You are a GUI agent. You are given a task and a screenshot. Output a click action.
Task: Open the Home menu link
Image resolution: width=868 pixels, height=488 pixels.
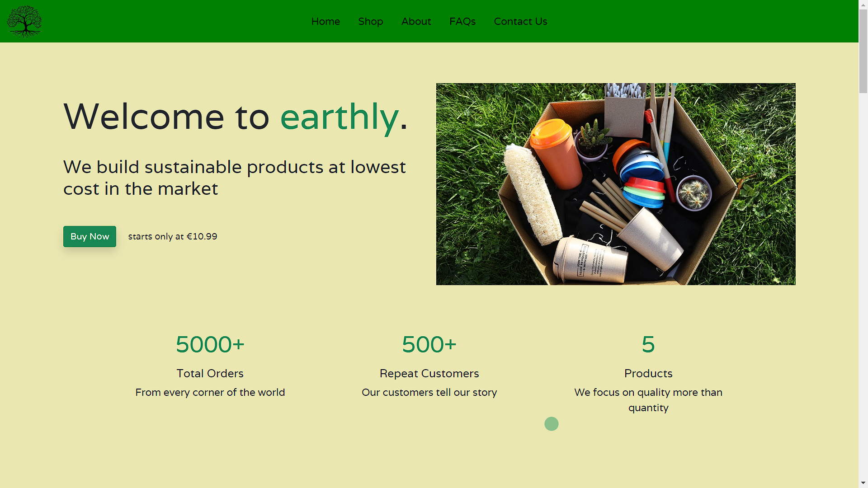point(325,21)
